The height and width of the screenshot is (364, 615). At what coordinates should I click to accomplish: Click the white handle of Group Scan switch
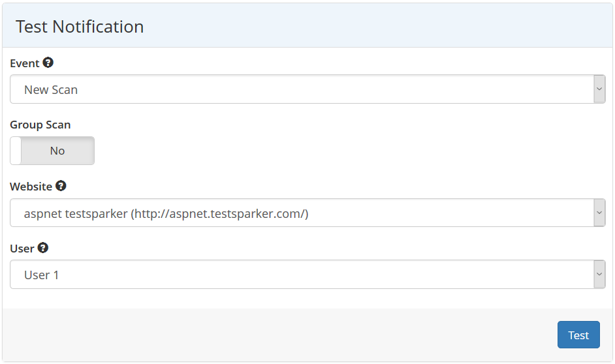tap(16, 151)
